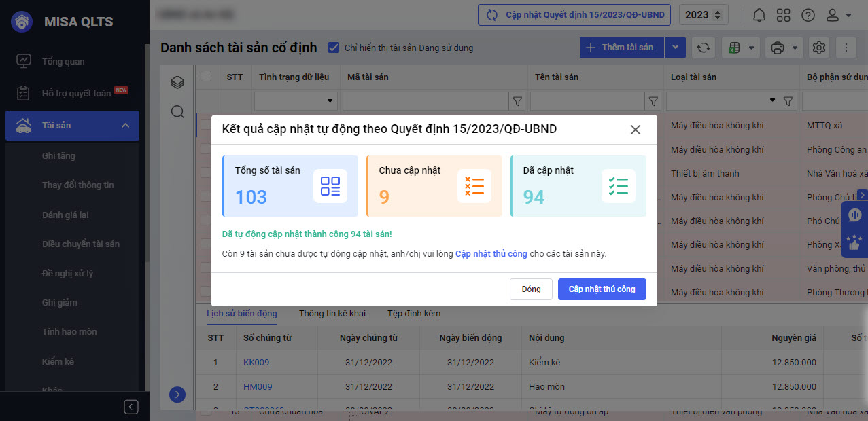This screenshot has height=421, width=868.
Task: Open the settings gear icon
Action: [x=819, y=48]
